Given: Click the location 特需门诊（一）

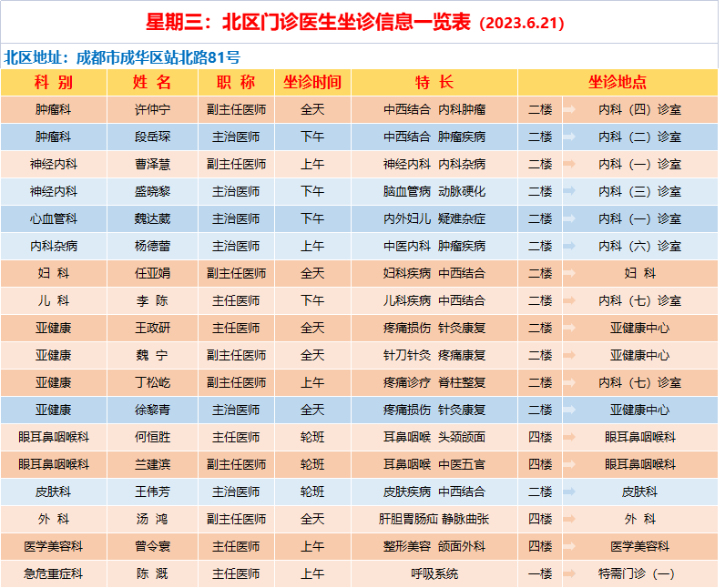Looking at the screenshot, I should (x=637, y=573).
